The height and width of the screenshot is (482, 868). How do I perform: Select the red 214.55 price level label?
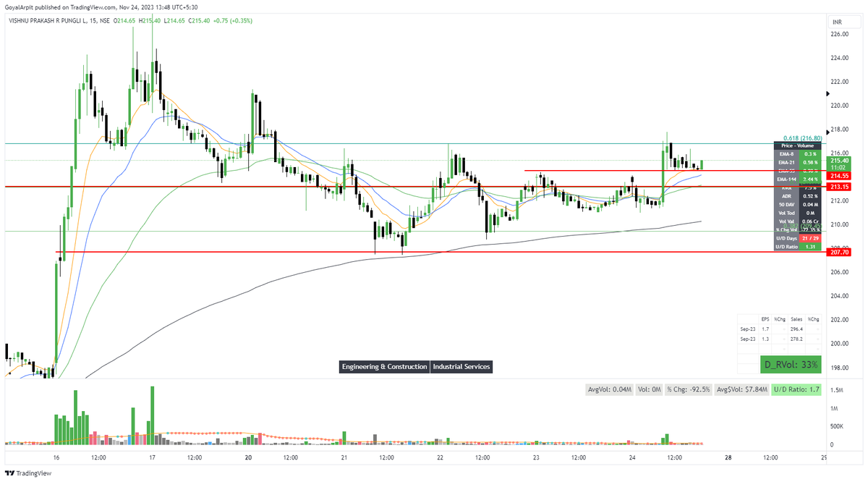[x=839, y=176]
